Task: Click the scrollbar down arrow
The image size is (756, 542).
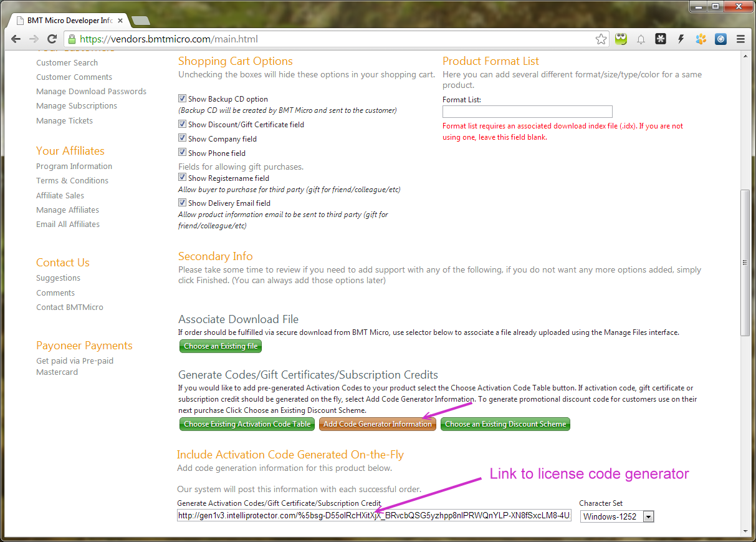Action: click(745, 531)
